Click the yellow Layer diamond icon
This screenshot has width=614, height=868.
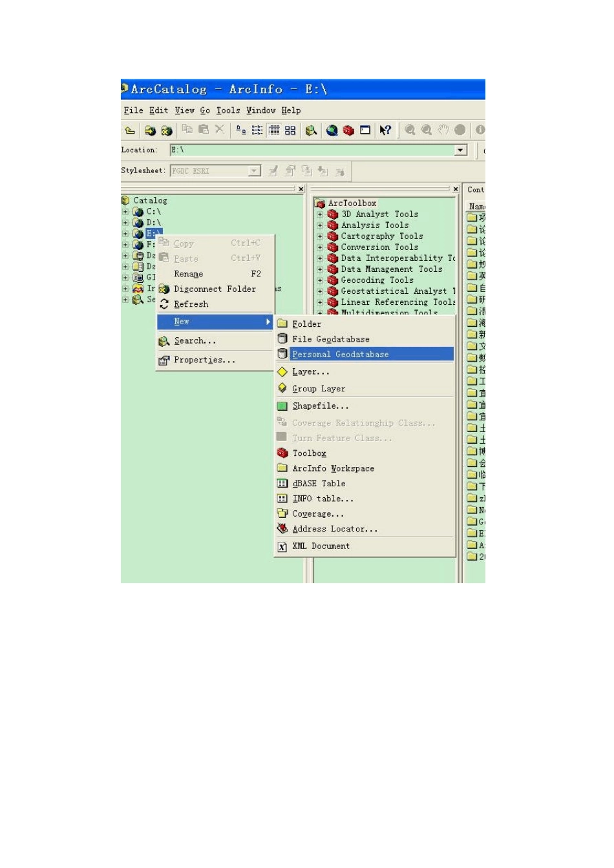coord(282,372)
